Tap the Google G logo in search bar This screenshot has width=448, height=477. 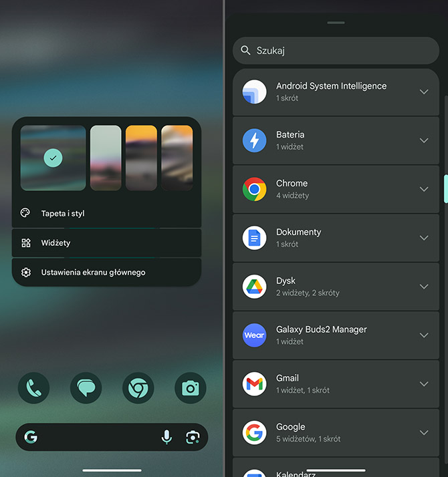click(x=31, y=437)
